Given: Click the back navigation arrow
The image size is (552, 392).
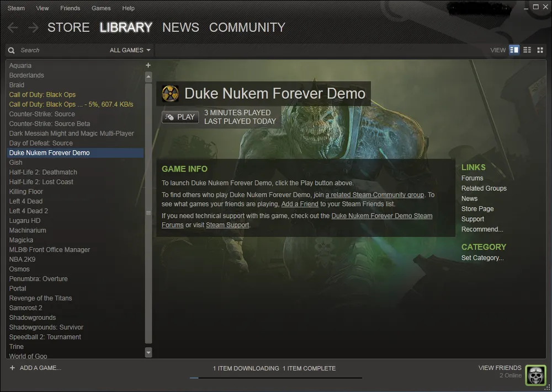Looking at the screenshot, I should (x=13, y=28).
